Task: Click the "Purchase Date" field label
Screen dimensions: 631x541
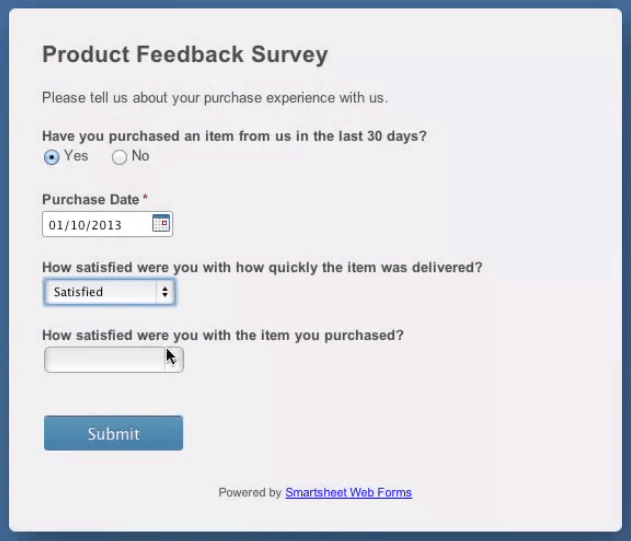Action: (90, 200)
